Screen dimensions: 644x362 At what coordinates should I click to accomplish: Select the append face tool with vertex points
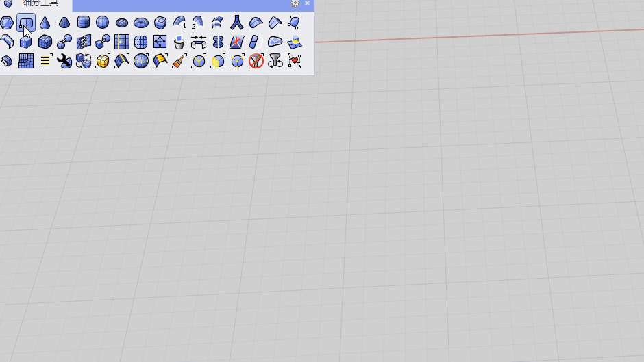click(160, 42)
